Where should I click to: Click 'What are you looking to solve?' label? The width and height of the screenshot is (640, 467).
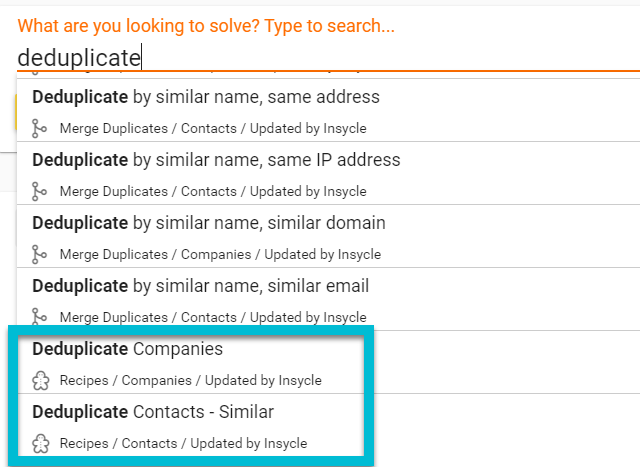(x=139, y=26)
